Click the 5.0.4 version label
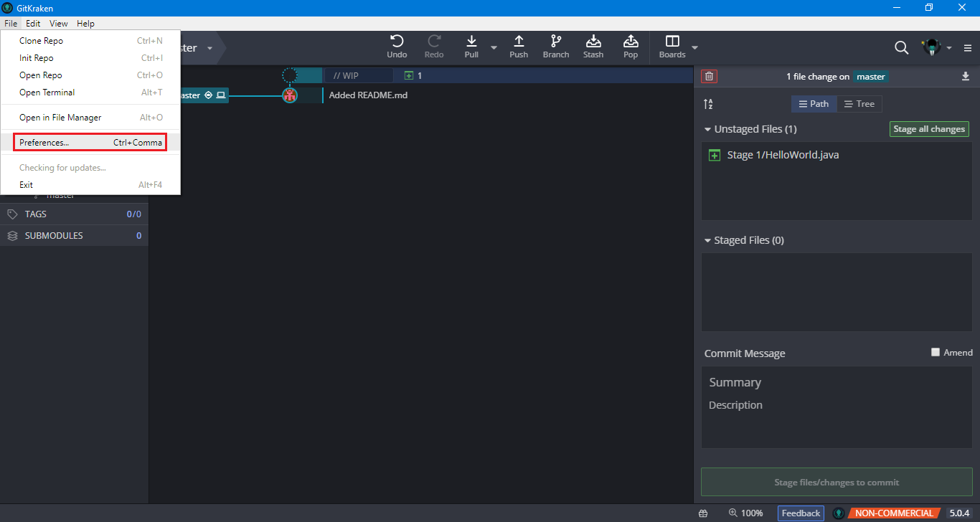 coord(959,513)
